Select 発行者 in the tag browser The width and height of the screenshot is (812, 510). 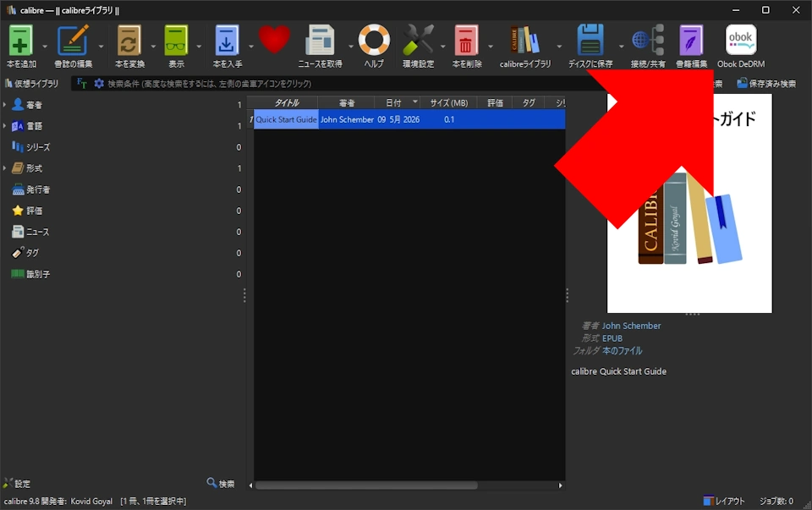coord(38,189)
